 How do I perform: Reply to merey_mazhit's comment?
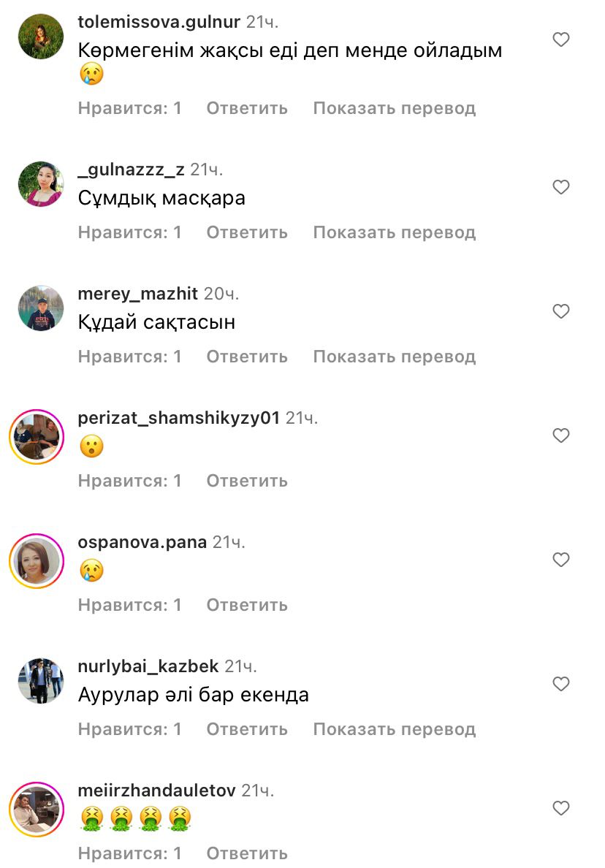(x=247, y=357)
